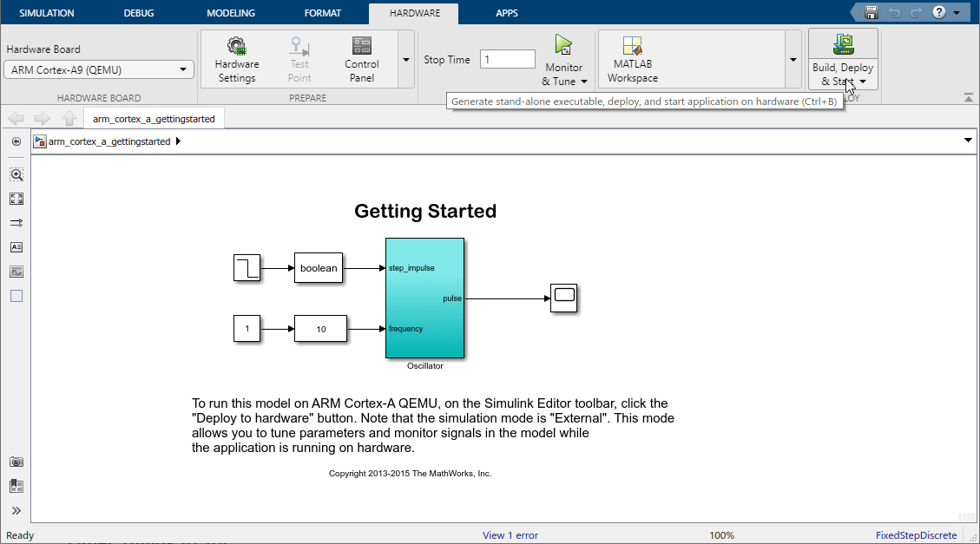
Task: Open Hardware Settings gear icon
Action: [236, 46]
